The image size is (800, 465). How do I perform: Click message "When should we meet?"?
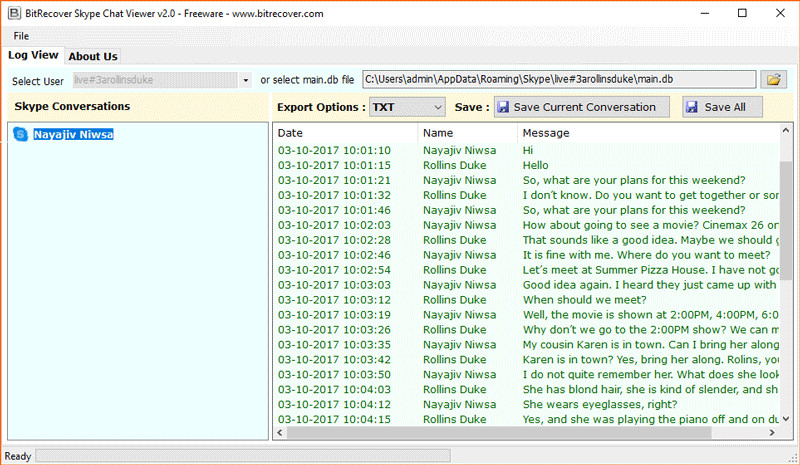[x=584, y=300]
